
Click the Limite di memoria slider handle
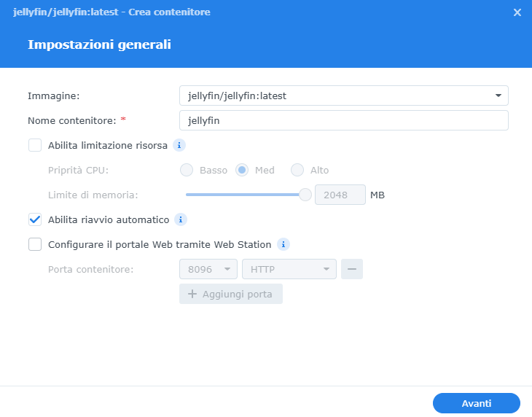coord(305,195)
